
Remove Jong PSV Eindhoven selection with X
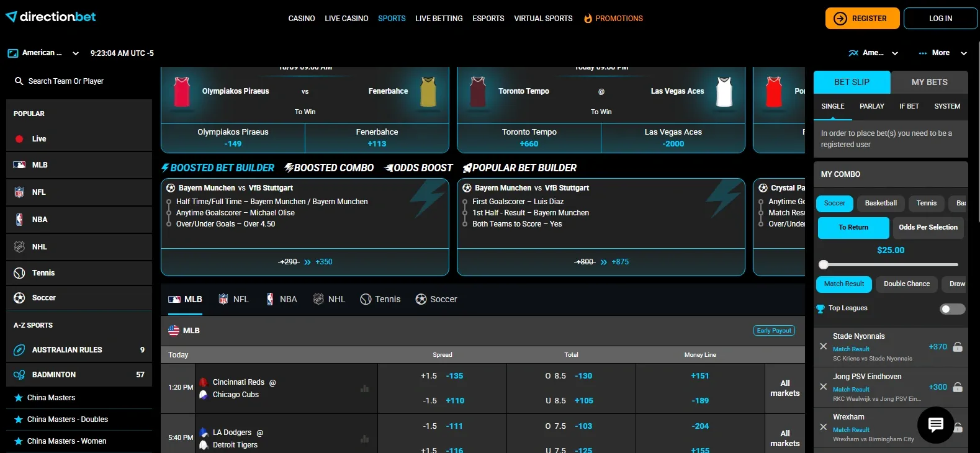coord(823,387)
